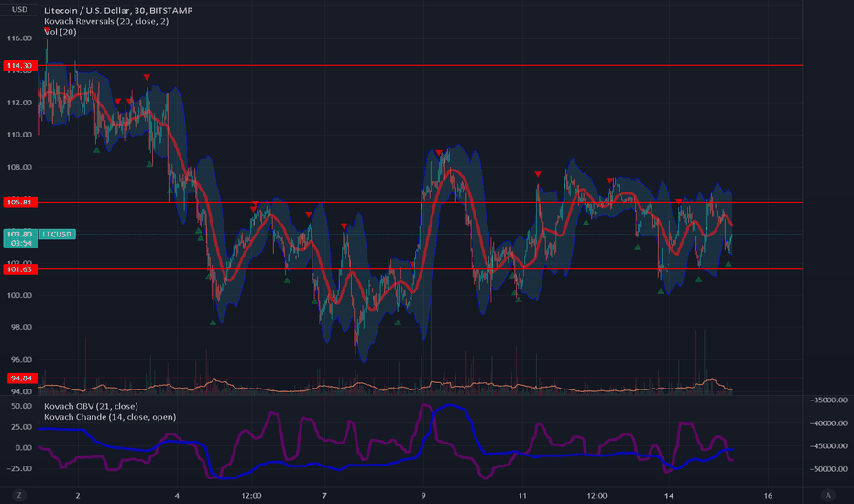Click the 98.00 price axis label
The width and height of the screenshot is (854, 504).
[19, 328]
